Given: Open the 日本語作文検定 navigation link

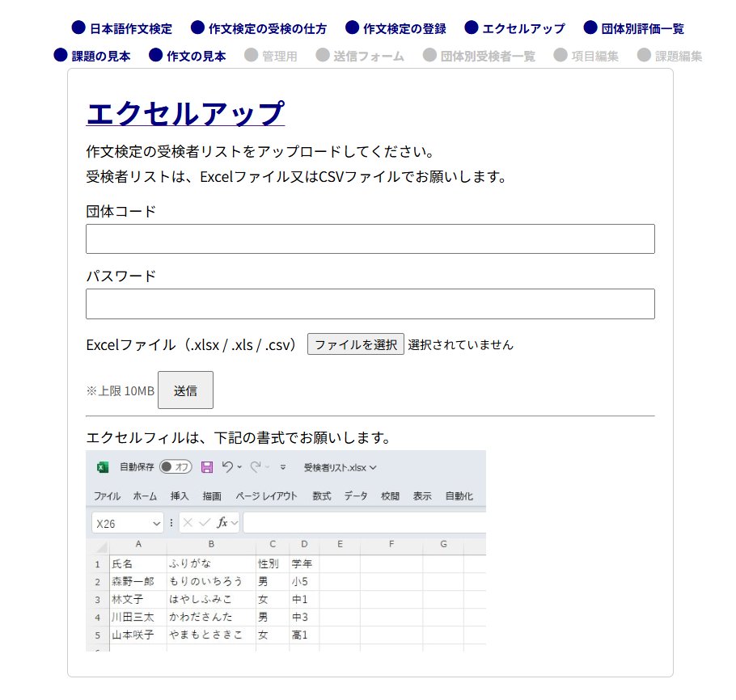Looking at the screenshot, I should coord(130,29).
